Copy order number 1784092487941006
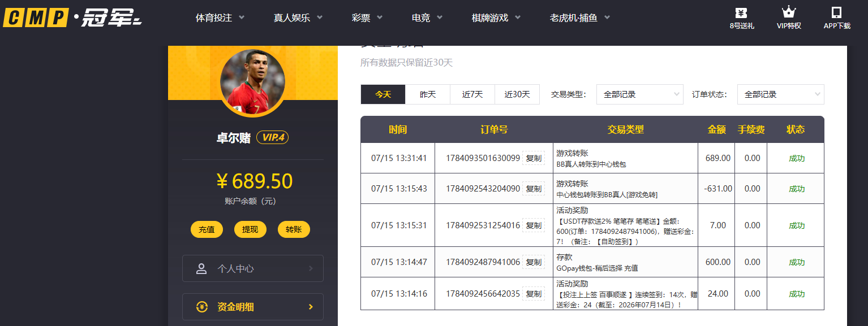 click(x=534, y=262)
